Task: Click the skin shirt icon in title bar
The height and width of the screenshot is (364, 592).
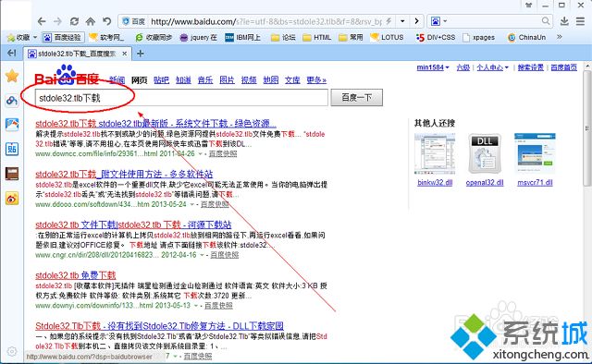Action: pyautogui.click(x=529, y=5)
